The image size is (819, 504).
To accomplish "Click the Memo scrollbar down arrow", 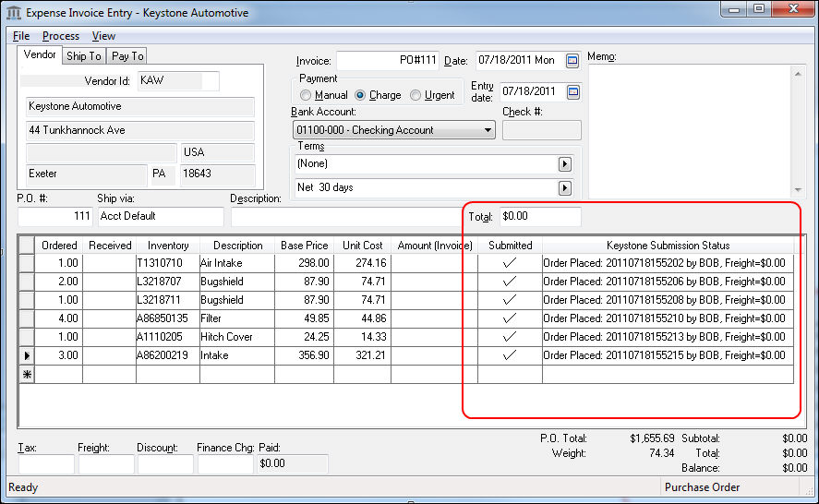I will point(798,190).
